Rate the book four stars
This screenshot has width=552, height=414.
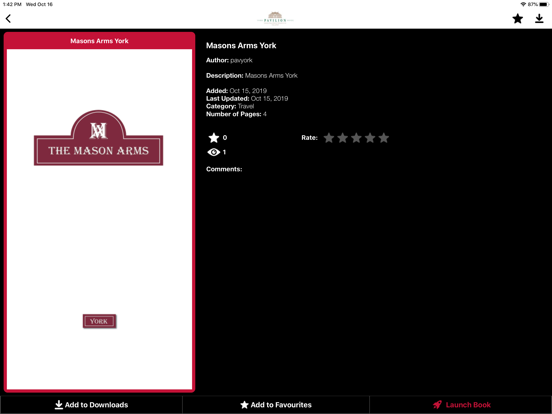pyautogui.click(x=370, y=138)
